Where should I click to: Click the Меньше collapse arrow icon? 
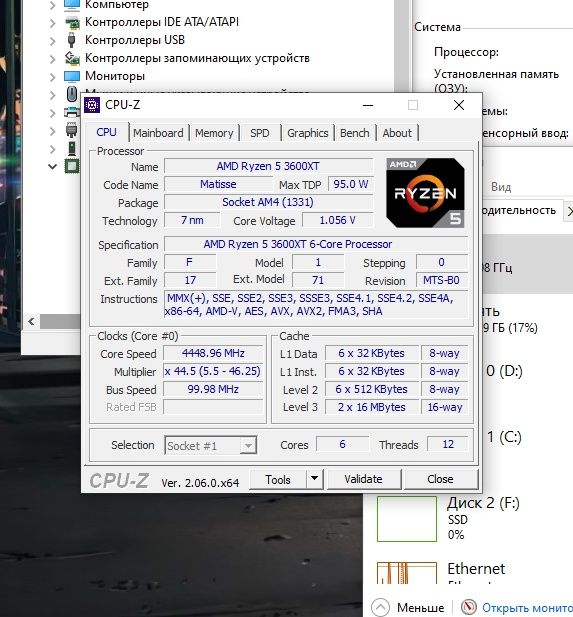(380, 608)
